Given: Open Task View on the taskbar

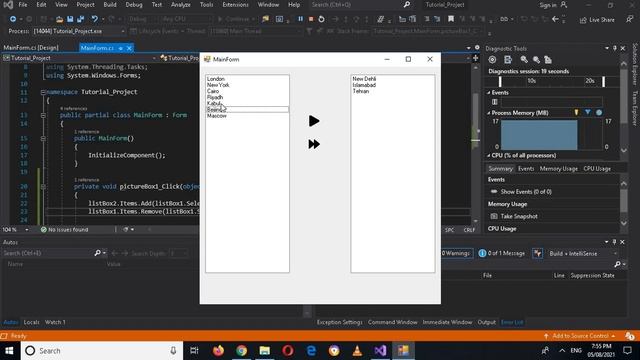Looking at the screenshot, I should (194, 351).
